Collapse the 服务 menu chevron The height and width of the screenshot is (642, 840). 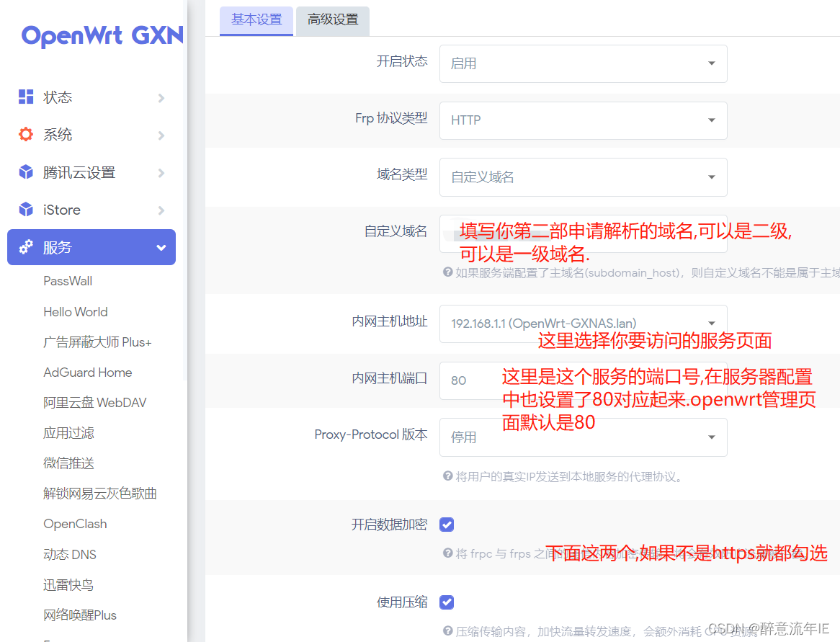[161, 247]
